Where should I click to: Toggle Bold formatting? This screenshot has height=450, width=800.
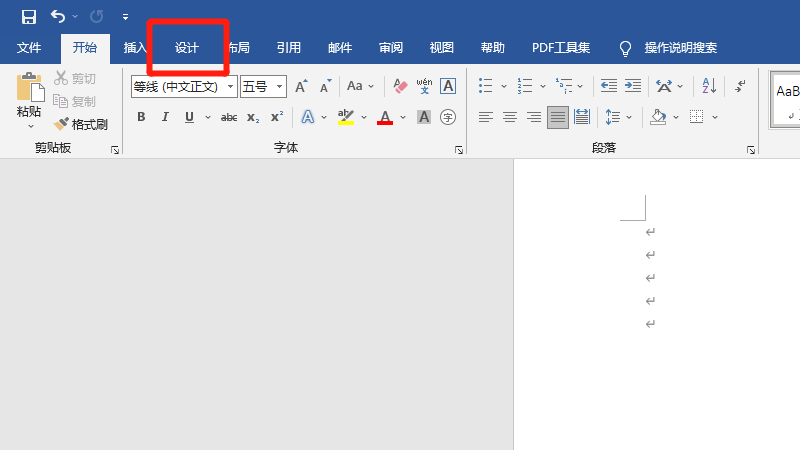[x=141, y=117]
